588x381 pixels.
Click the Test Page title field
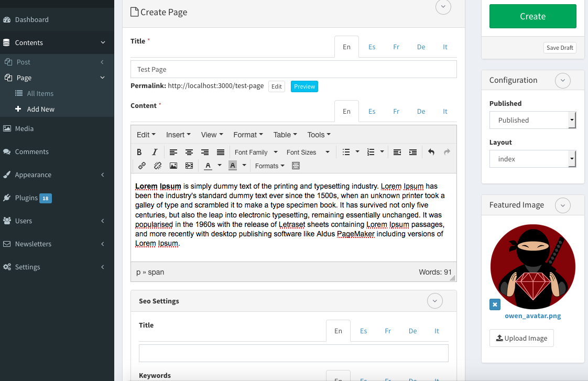coord(293,69)
